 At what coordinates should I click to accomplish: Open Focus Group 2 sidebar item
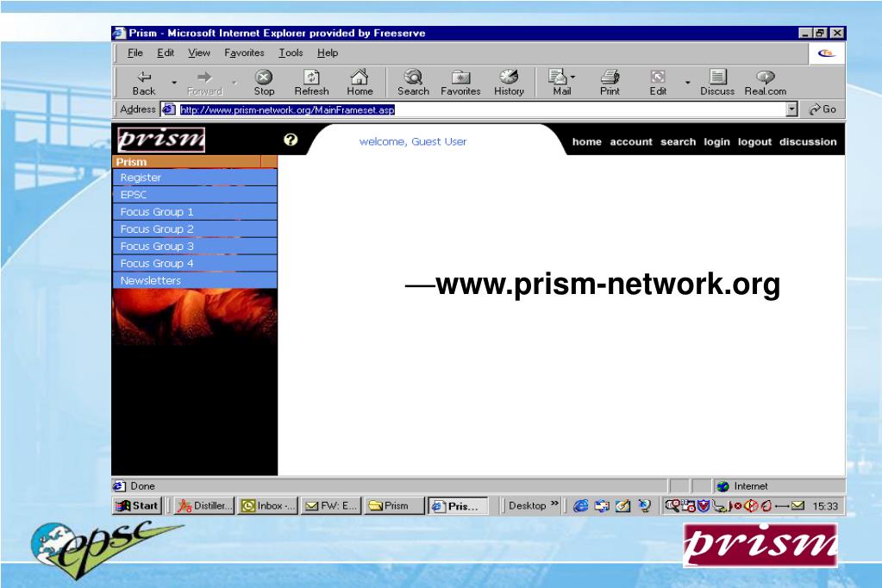195,229
